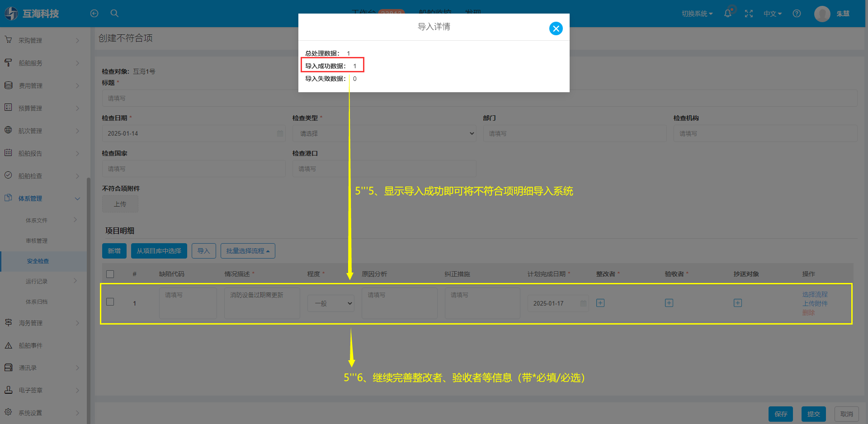Viewport: 868px width, 424px height.
Task: Click the 保存 button
Action: 781,414
